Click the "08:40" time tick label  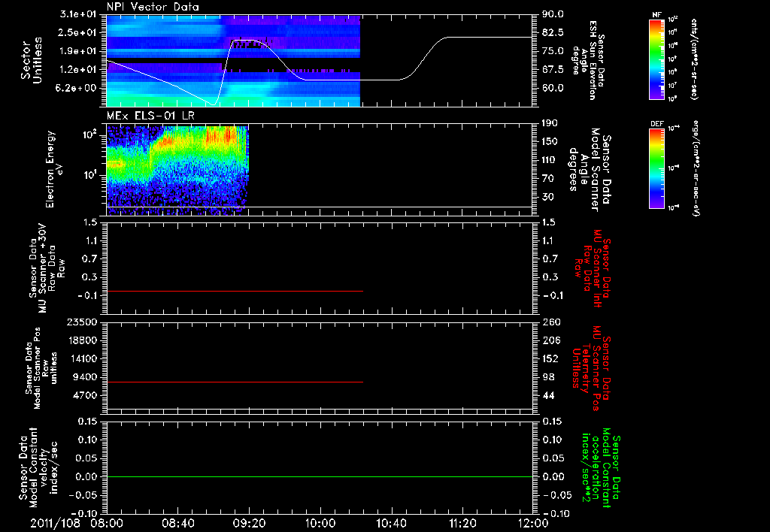tap(177, 523)
